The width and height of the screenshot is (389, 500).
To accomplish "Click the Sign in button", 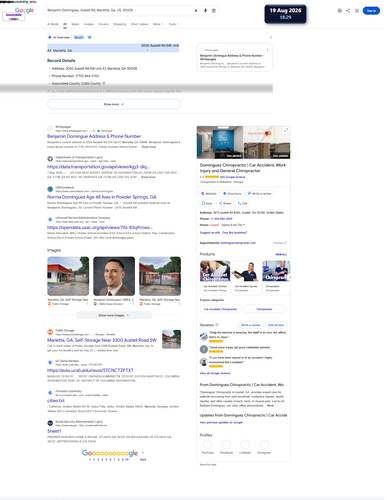I will click(x=371, y=11).
